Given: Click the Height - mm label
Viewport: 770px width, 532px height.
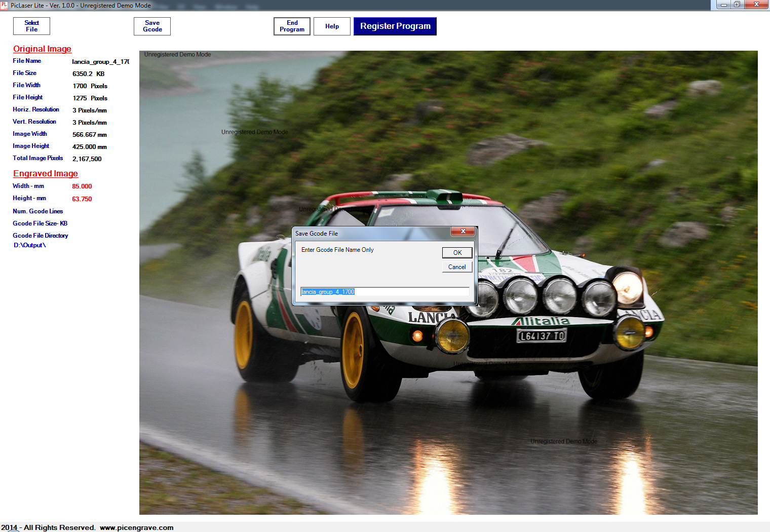Looking at the screenshot, I should [x=29, y=198].
